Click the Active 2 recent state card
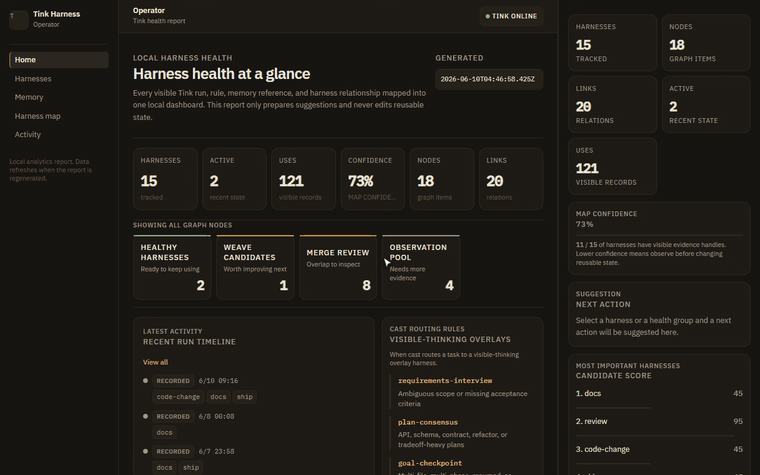Viewport: 760px width, 475px height. click(234, 179)
